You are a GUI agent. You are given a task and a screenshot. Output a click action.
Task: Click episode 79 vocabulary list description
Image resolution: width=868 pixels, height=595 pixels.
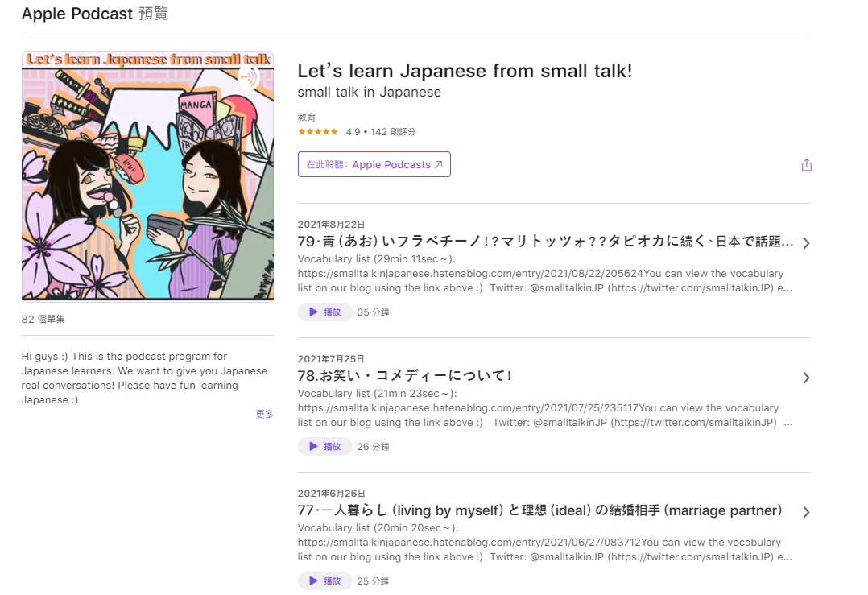click(545, 274)
